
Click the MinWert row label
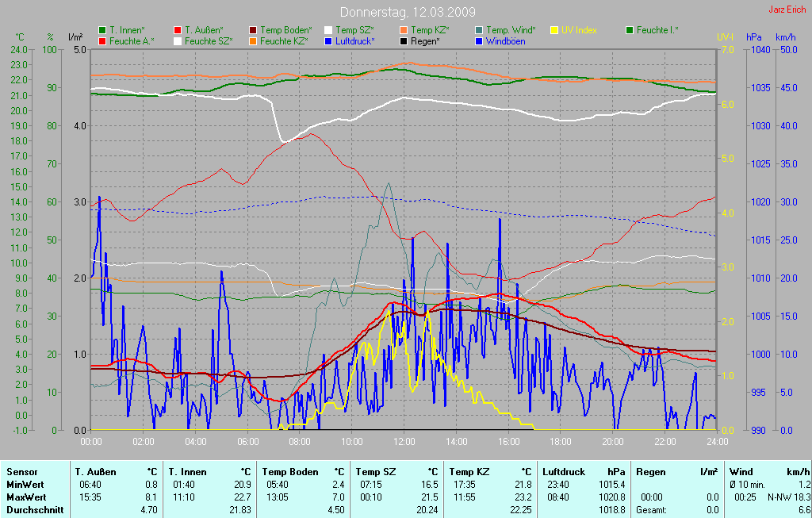25,485
